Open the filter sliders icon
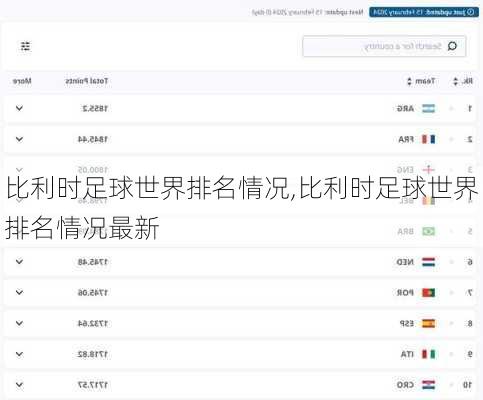483x400 pixels. point(25,46)
